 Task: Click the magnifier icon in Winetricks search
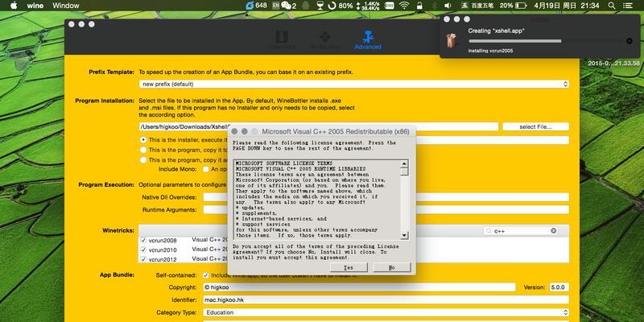pos(489,231)
